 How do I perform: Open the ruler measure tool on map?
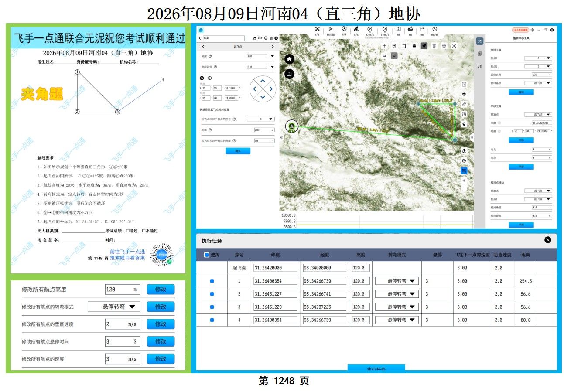464,104
